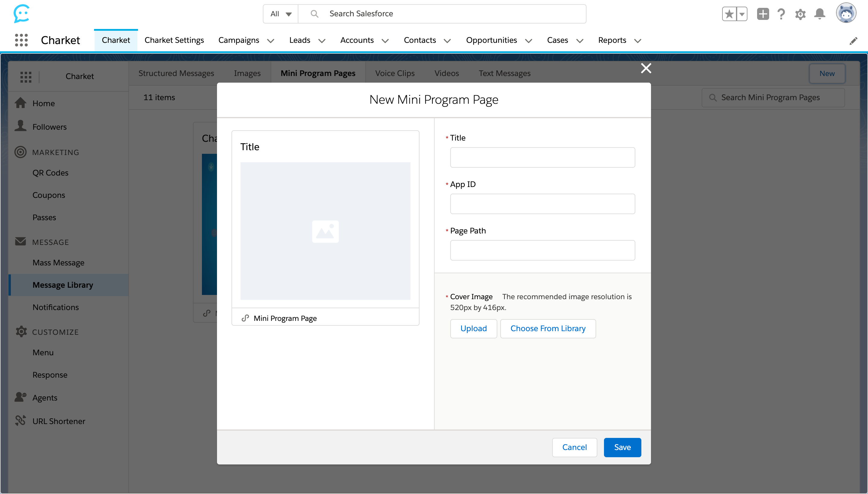Screen dimensions: 868x494
Task: Click the Reports tab label
Action: (x=612, y=40)
